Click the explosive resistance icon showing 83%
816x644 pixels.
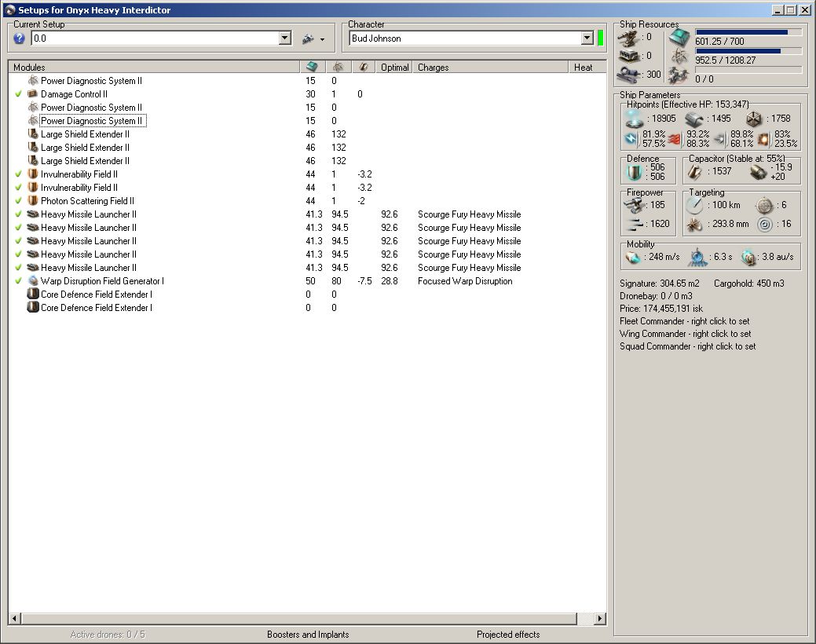(x=764, y=139)
